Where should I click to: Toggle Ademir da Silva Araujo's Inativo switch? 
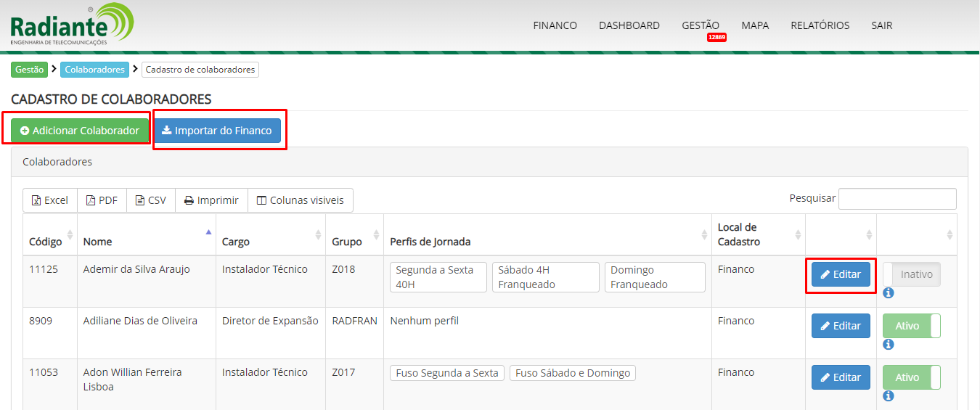tap(912, 275)
